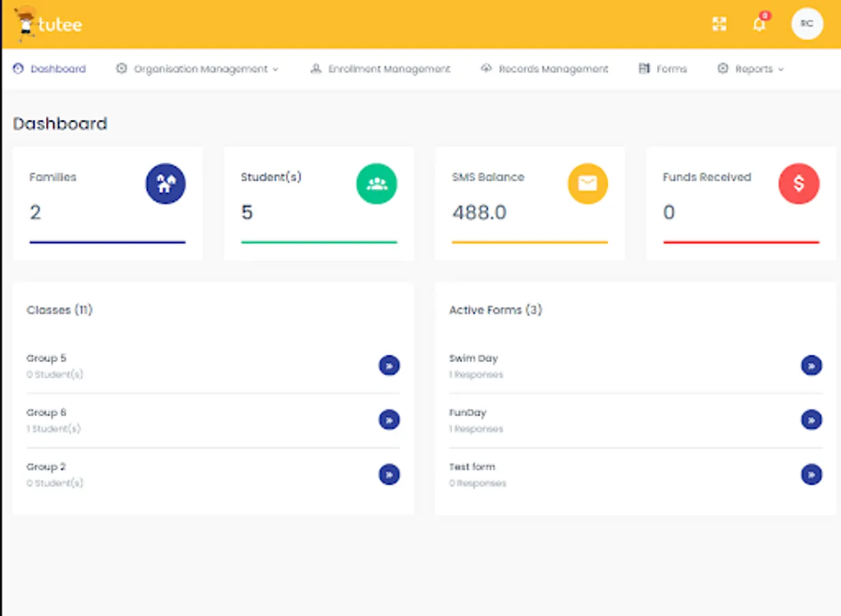Screen dimensions: 841x616
Task: Select the Families card count 2
Action: (36, 212)
